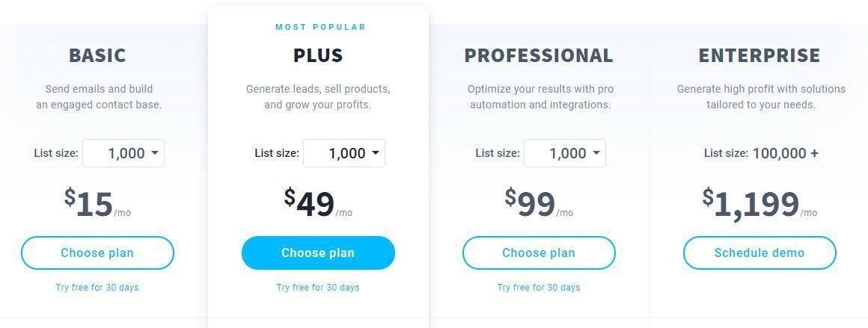Open the Plus plan list size dropdown

point(344,153)
